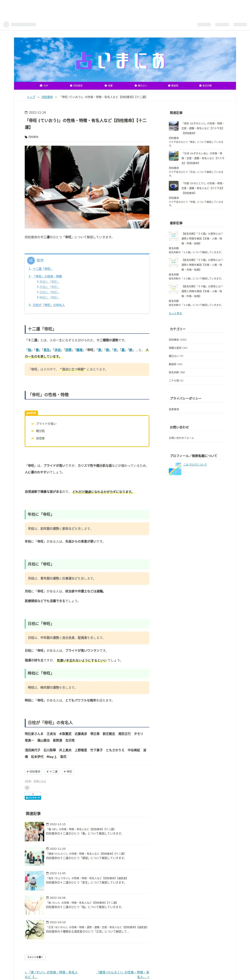Image resolution: width=250 pixels, height=980 pixels.
Task: Add a Hatena star with star icon
Action: point(27,787)
